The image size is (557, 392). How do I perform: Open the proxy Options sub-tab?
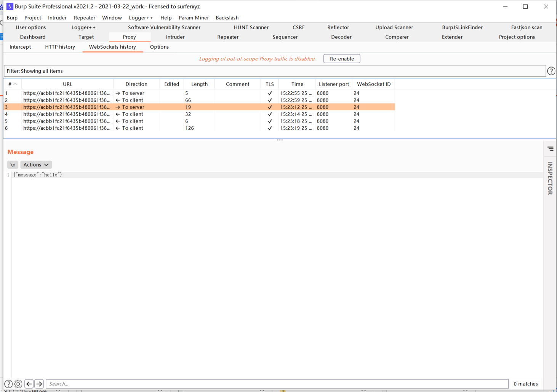159,47
